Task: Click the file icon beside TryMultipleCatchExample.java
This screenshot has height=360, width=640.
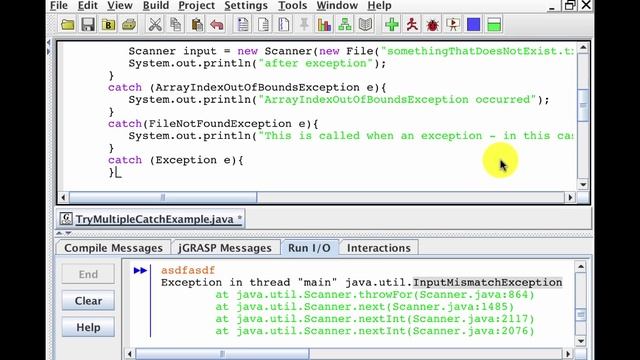Action: click(66, 219)
